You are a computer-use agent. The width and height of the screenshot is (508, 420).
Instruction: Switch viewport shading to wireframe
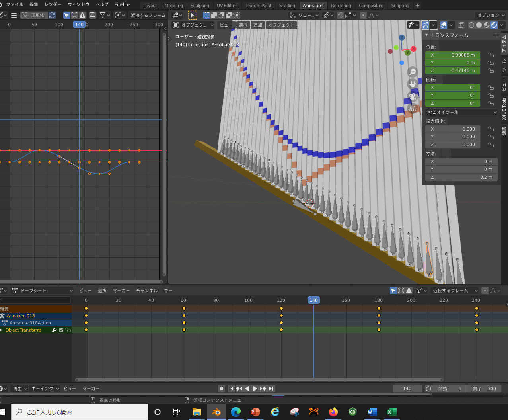pos(471,25)
